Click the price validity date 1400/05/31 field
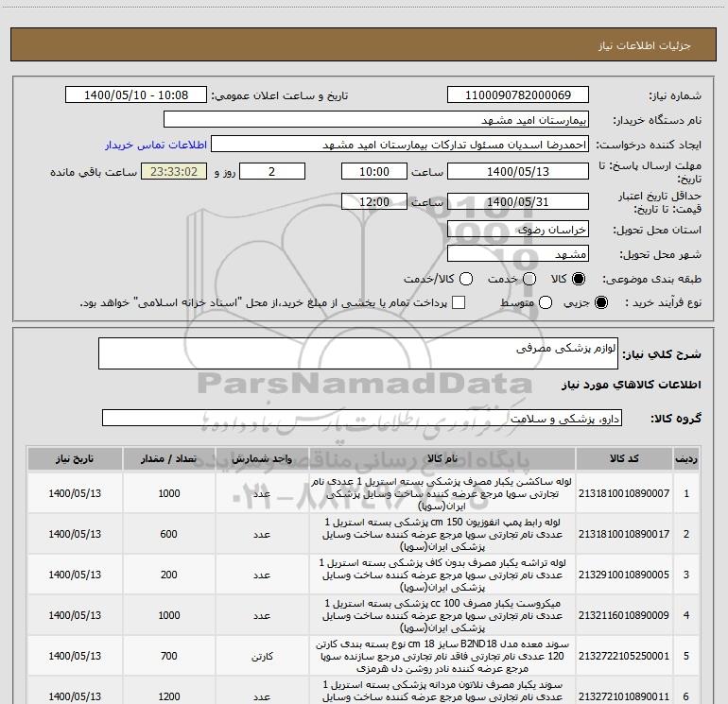Image resolution: width=728 pixels, height=704 pixels. 518,201
